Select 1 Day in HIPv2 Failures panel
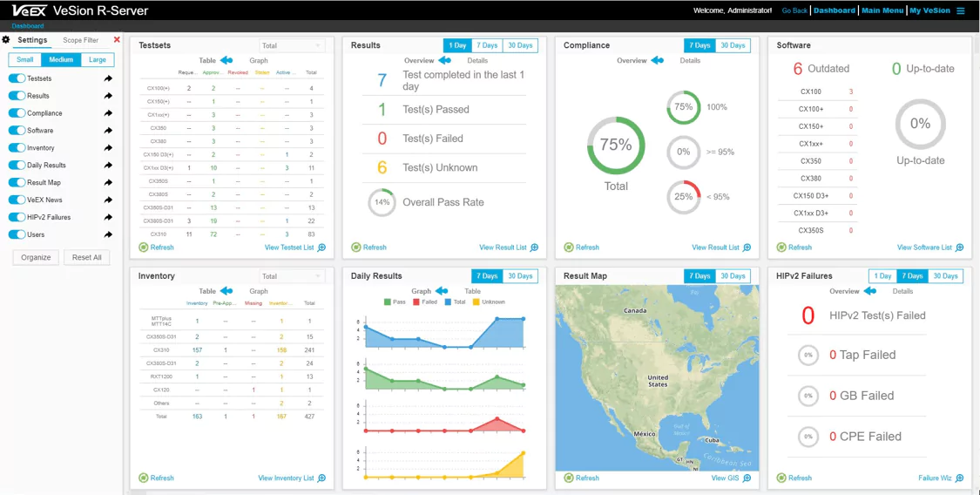Viewport: 980px width, 495px height. (x=882, y=276)
